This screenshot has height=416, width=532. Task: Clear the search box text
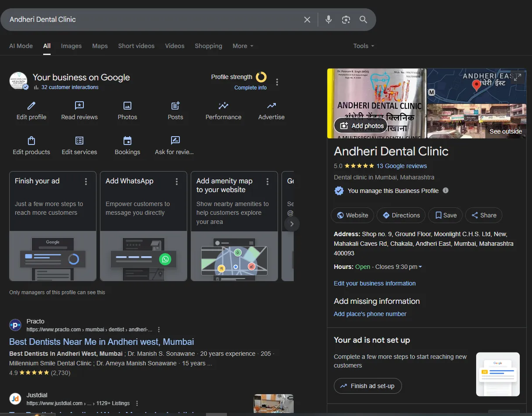click(x=307, y=20)
